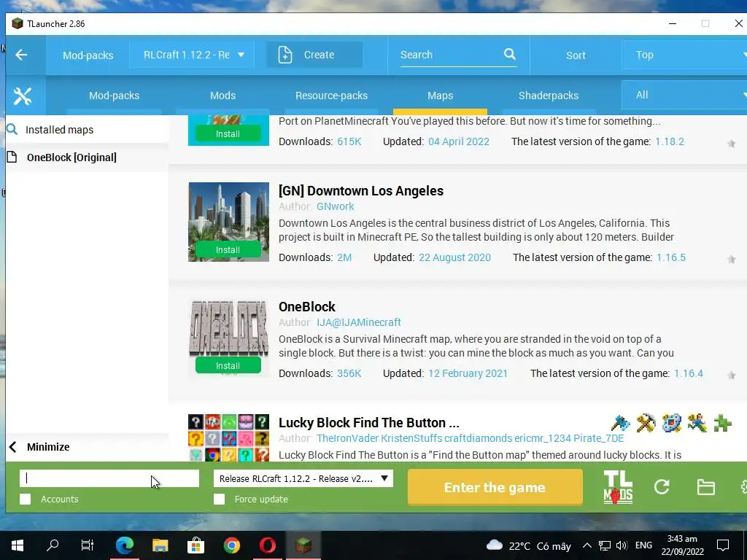Image resolution: width=747 pixels, height=560 pixels.
Task: Click the axe category icon on Lucky Block
Action: (620, 423)
